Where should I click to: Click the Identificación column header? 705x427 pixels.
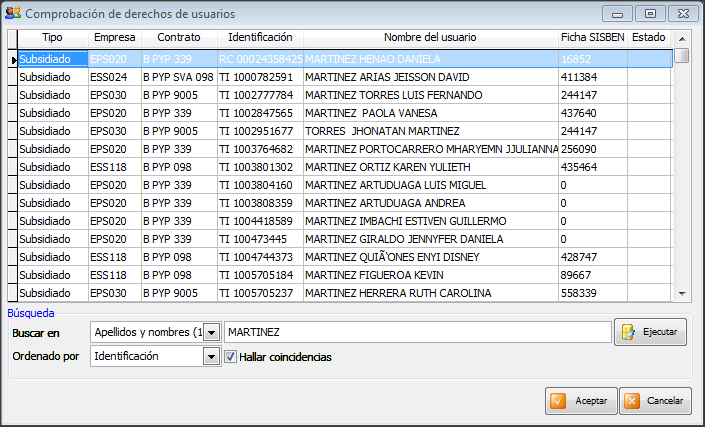point(260,37)
